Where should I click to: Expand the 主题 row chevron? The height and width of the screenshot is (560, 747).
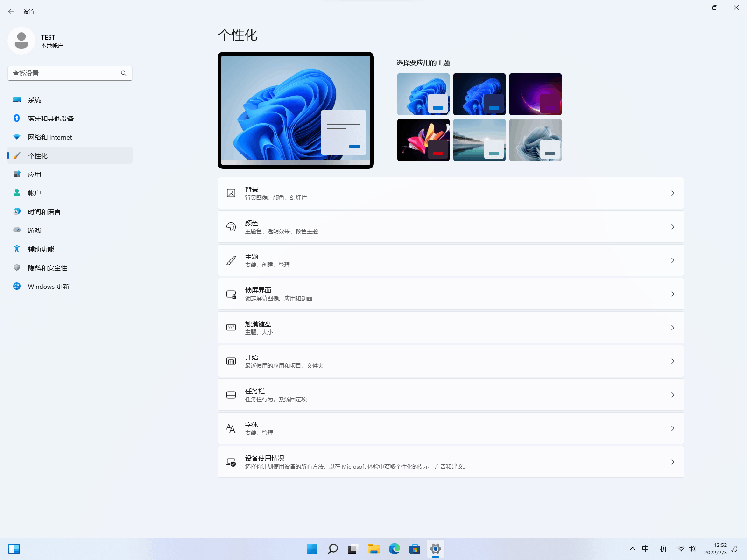[673, 260]
